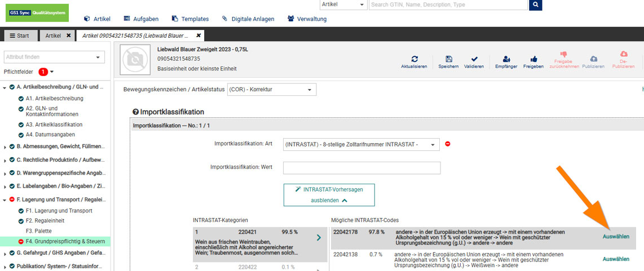Click the Importklassifikation help icon
Viewport: 644px width, 271px height.
pos(135,112)
